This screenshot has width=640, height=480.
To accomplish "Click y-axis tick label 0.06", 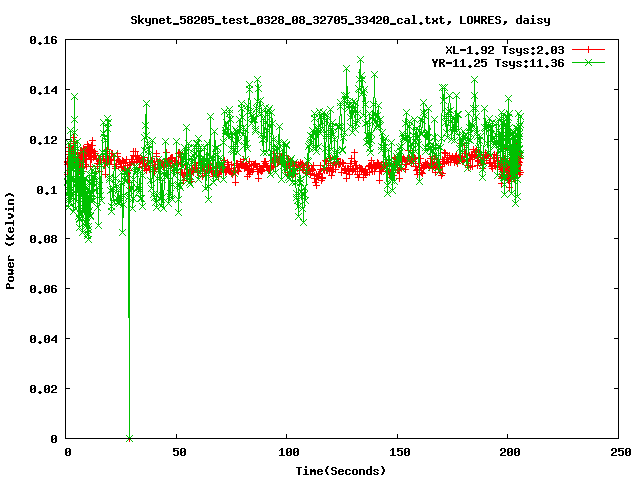I will [43, 289].
